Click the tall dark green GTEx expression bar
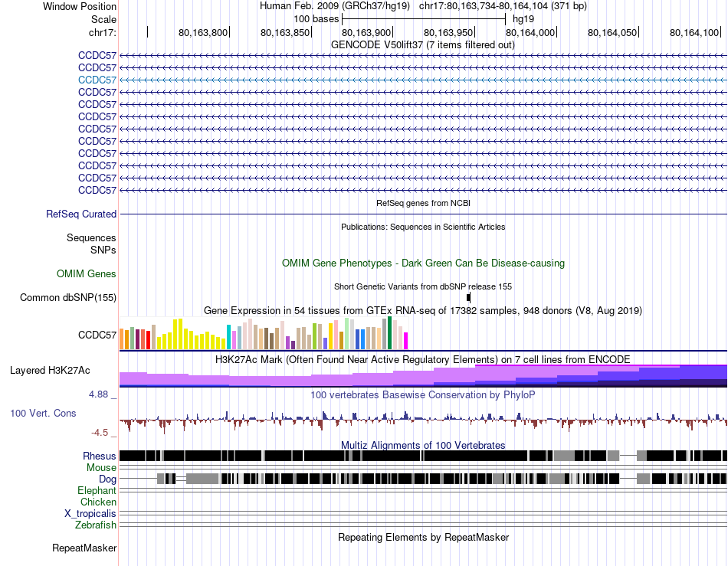This screenshot has width=728, height=566. [x=389, y=332]
